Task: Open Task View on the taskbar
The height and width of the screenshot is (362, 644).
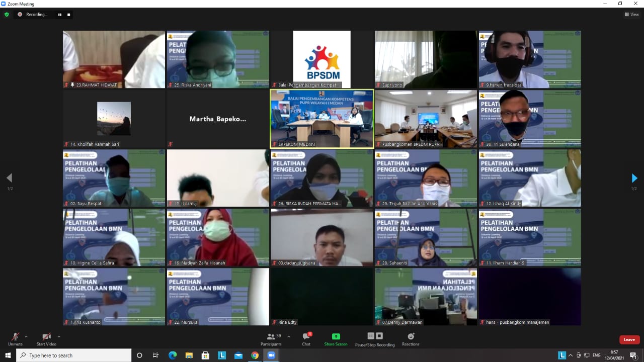Action: pos(155,355)
